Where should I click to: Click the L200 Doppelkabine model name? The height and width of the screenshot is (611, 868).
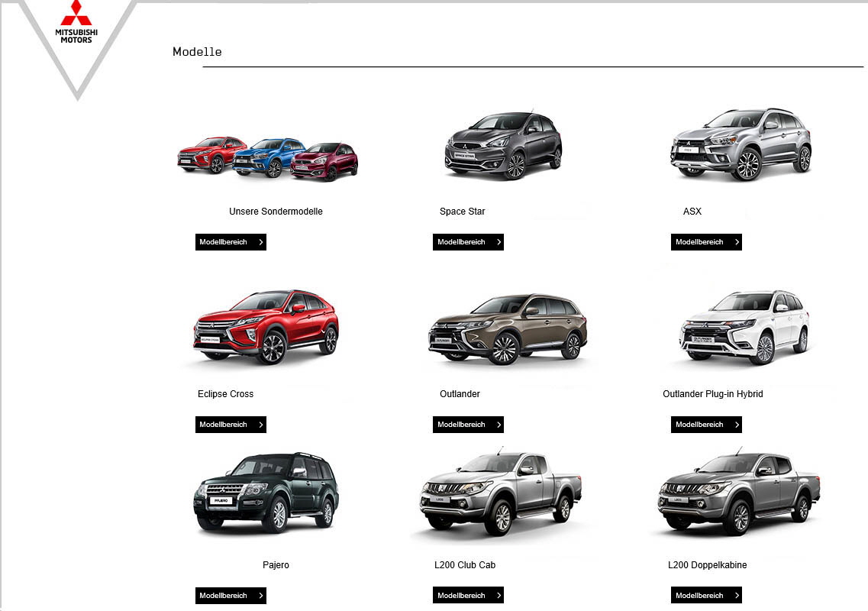pyautogui.click(x=708, y=565)
